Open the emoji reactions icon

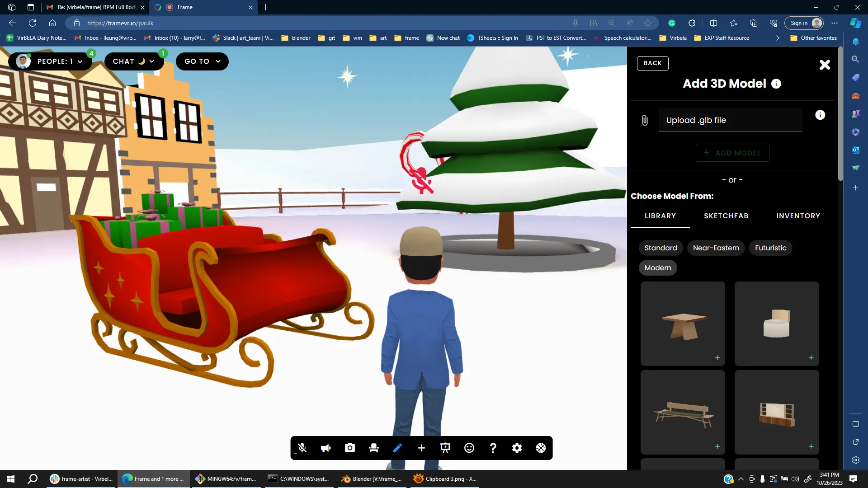pos(469,448)
